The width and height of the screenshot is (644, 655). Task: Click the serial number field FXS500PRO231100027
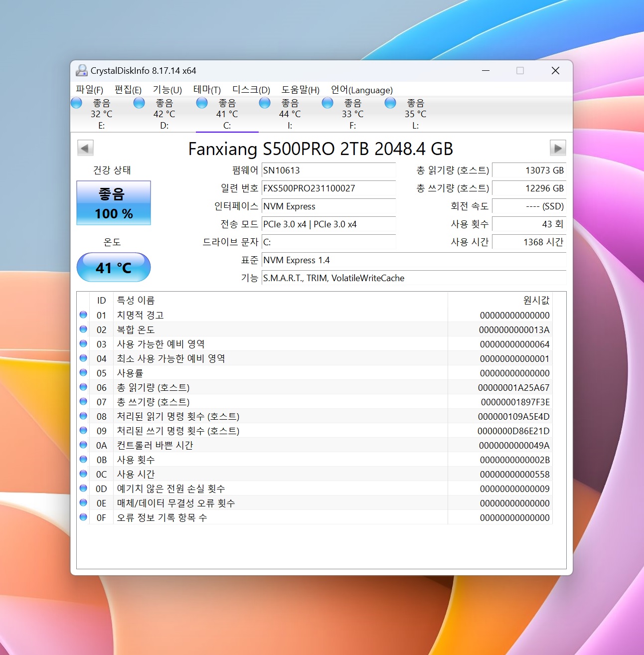[328, 188]
